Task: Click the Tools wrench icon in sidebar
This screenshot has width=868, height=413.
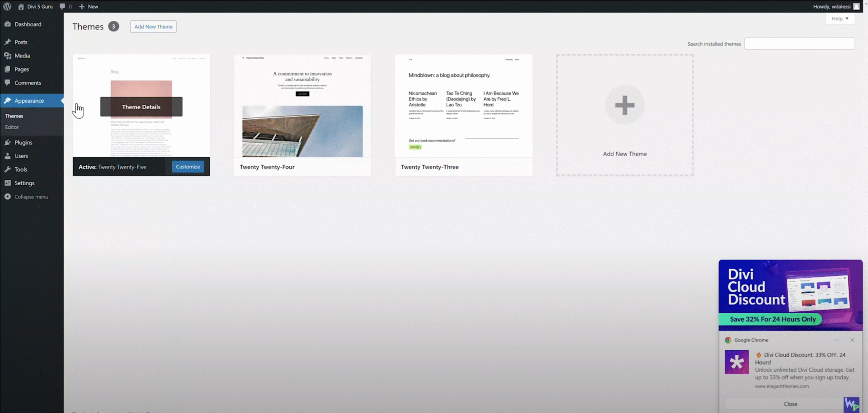Action: [8, 169]
